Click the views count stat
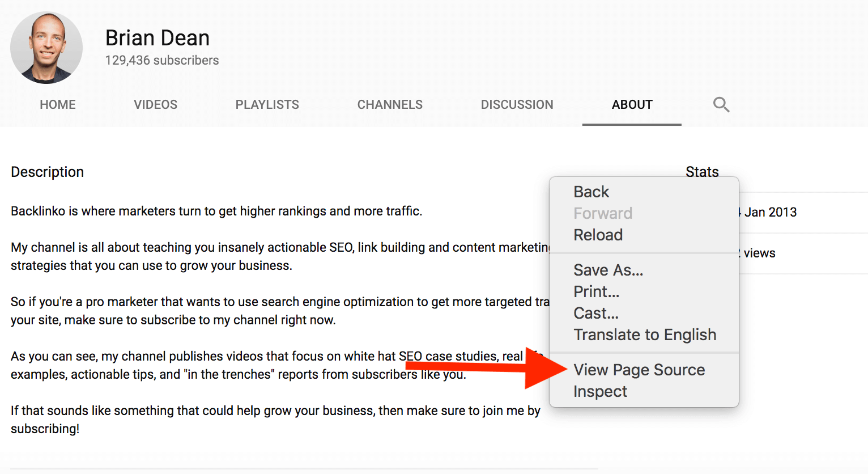868x474 pixels. pyautogui.click(x=758, y=253)
